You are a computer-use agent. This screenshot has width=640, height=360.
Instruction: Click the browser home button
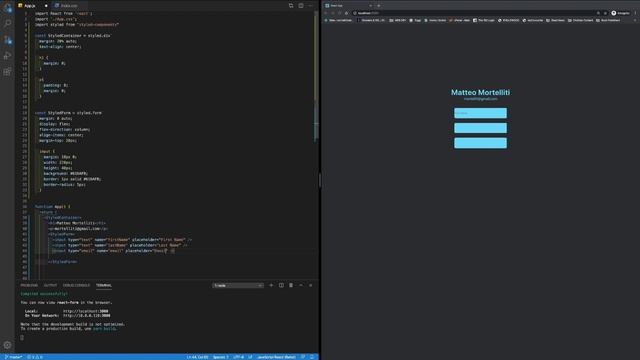click(x=347, y=13)
